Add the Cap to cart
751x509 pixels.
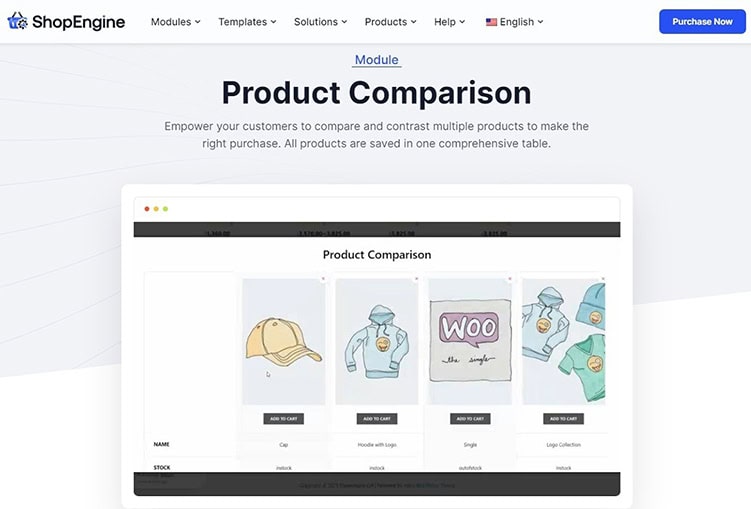(284, 419)
